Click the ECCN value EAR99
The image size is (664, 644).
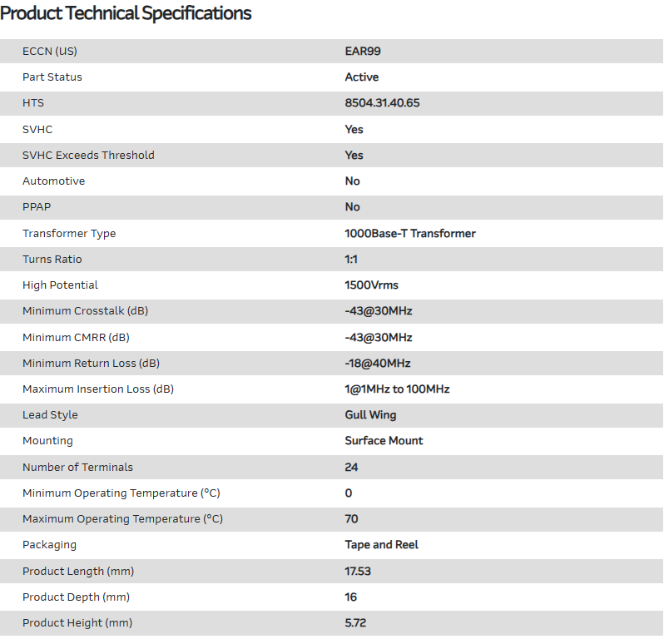click(363, 52)
